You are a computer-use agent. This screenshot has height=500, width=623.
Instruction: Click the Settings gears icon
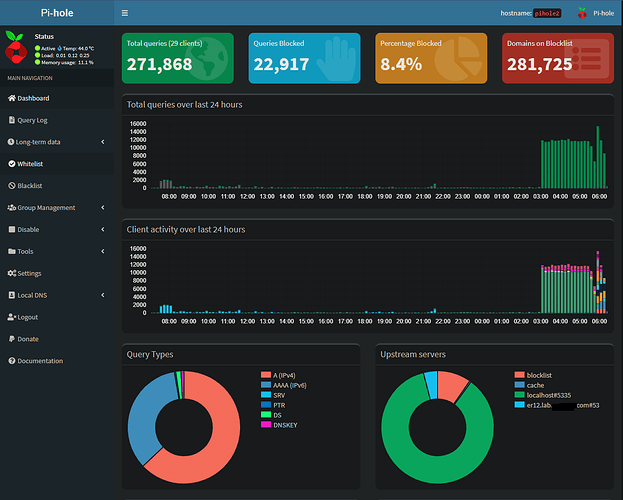[x=11, y=273]
